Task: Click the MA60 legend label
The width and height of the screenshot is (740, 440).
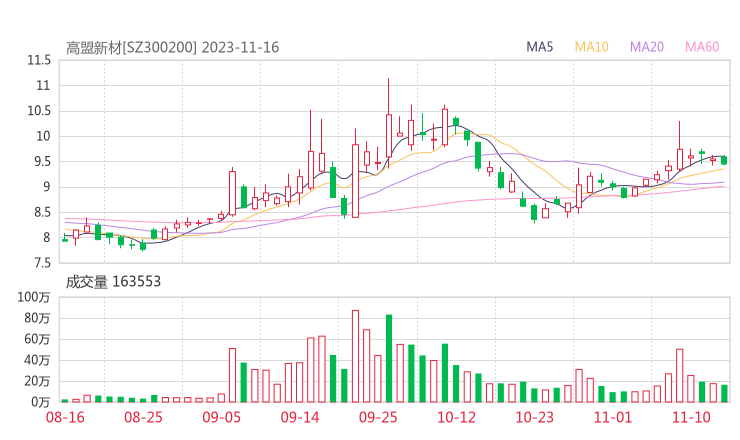Action: (702, 47)
